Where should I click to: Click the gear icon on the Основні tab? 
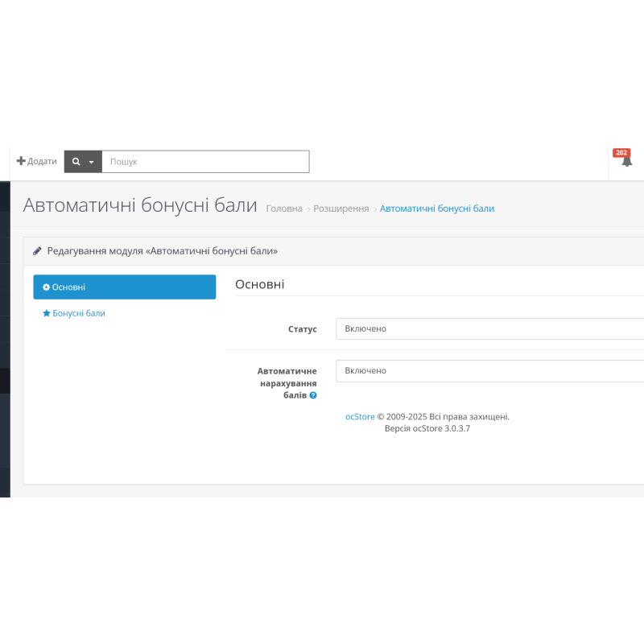click(x=46, y=287)
